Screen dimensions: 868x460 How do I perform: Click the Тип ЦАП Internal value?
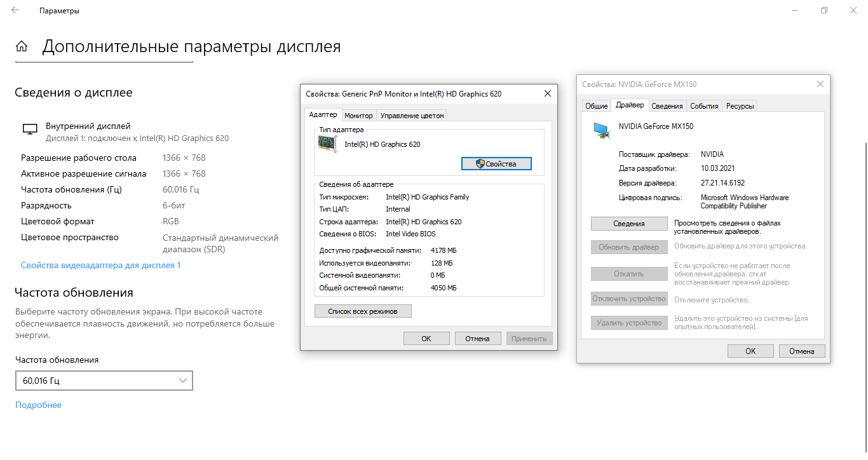tap(398, 209)
